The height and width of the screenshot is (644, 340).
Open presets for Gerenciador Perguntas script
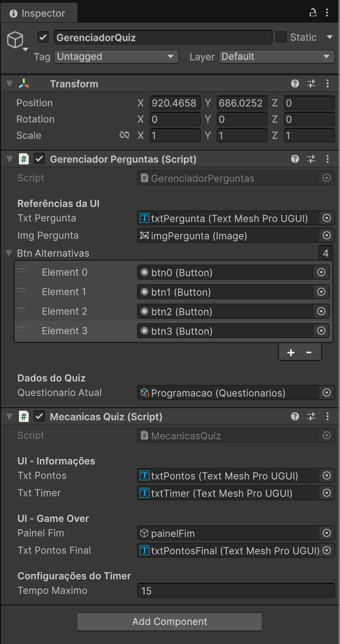311,159
